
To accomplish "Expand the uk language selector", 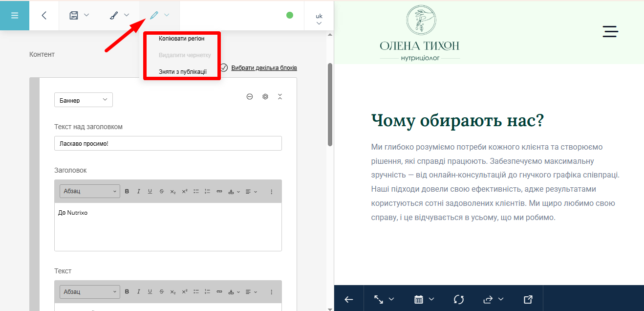I will (319, 19).
